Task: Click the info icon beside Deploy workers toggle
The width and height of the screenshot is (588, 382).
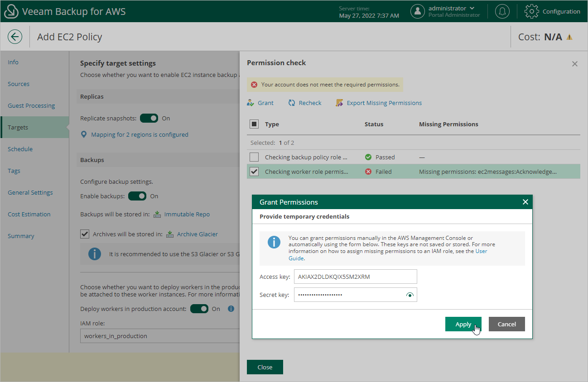Action: 231,309
